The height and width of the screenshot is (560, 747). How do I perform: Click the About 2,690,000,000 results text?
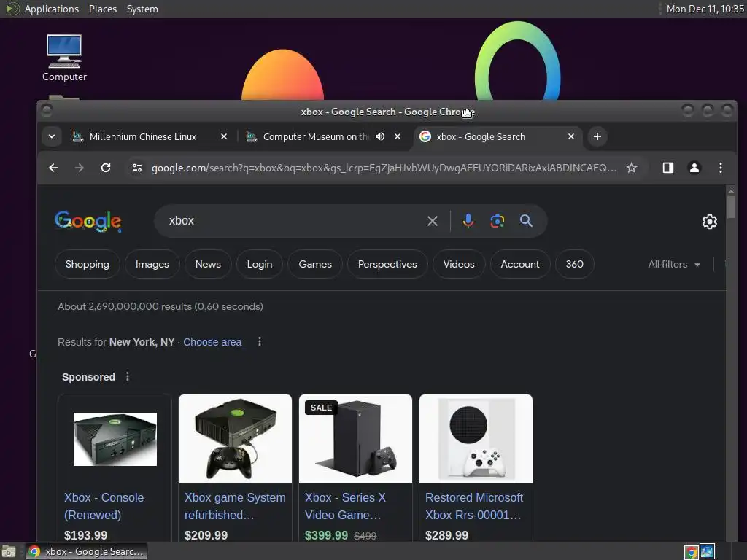[x=160, y=306]
